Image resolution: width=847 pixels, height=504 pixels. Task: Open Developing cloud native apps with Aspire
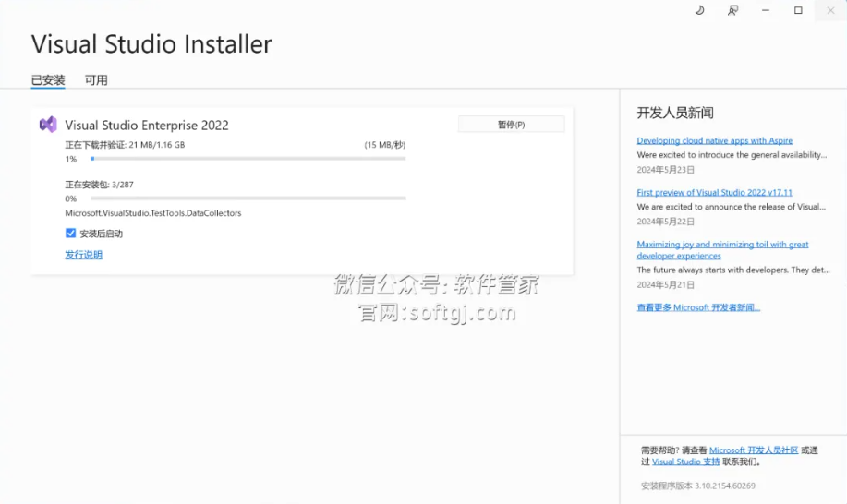tap(715, 140)
